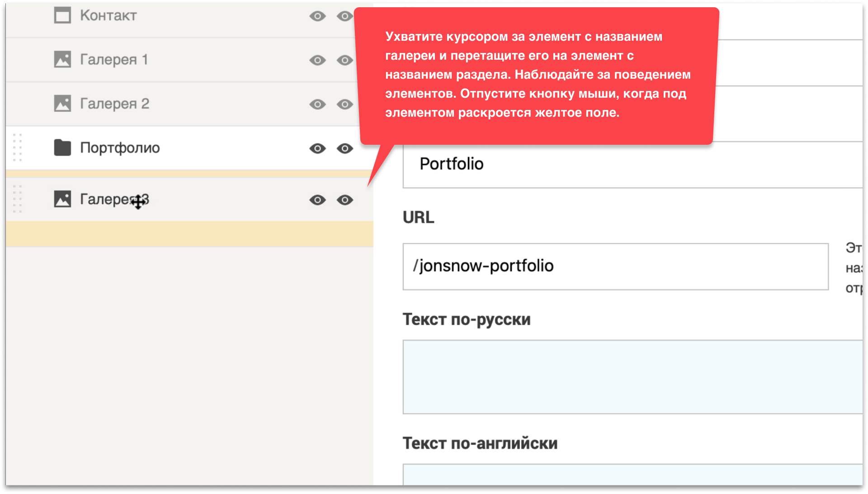Click the Портфолио folder icon
The height and width of the screenshot is (494, 868).
click(x=62, y=147)
